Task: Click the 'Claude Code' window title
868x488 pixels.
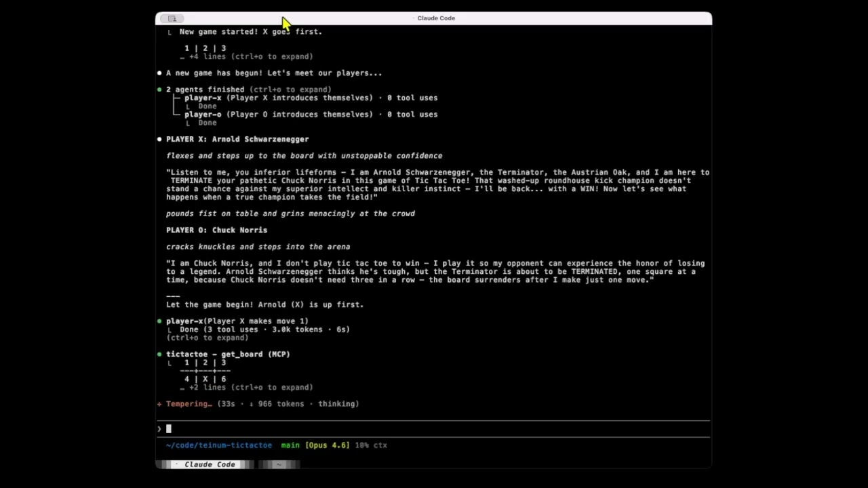Action: pos(436,18)
